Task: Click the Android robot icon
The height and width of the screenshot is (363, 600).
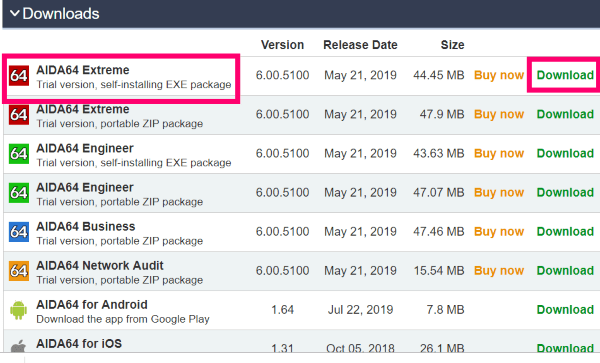Action: (x=18, y=310)
